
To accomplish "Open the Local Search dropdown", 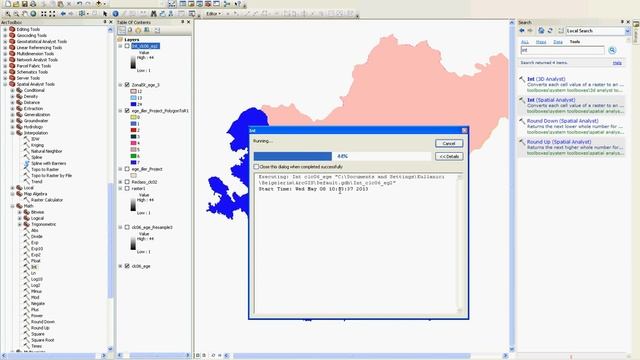I will click(627, 31).
